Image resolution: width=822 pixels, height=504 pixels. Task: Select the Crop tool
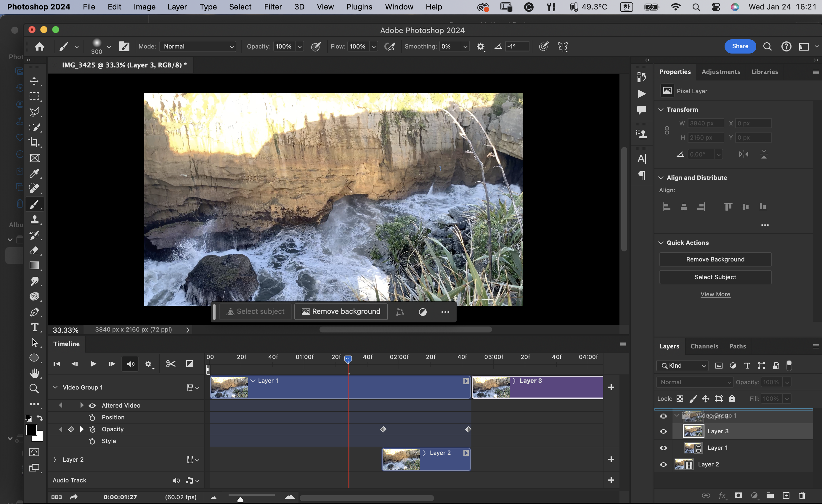pos(34,143)
